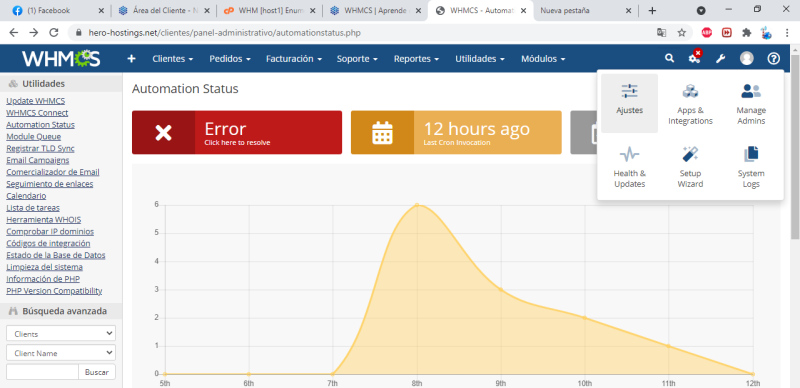Open Manage Admins icon
The width and height of the screenshot is (800, 388).
click(751, 103)
